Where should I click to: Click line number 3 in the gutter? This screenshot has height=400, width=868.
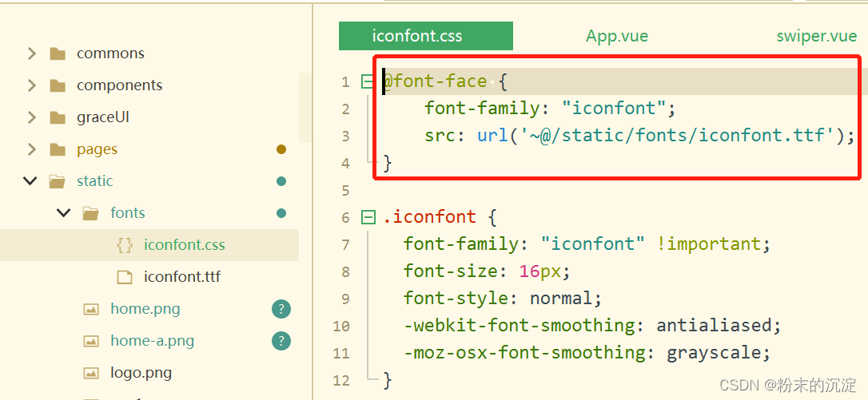tap(346, 136)
